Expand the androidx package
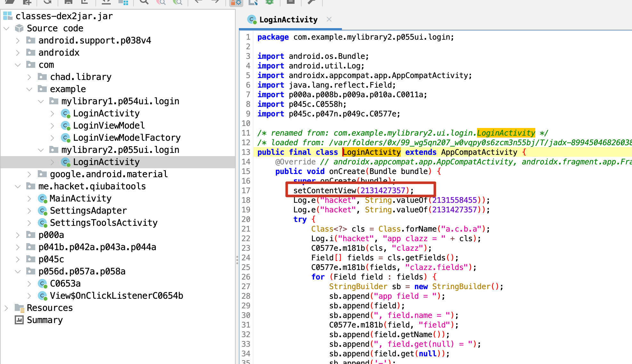 coord(18,53)
